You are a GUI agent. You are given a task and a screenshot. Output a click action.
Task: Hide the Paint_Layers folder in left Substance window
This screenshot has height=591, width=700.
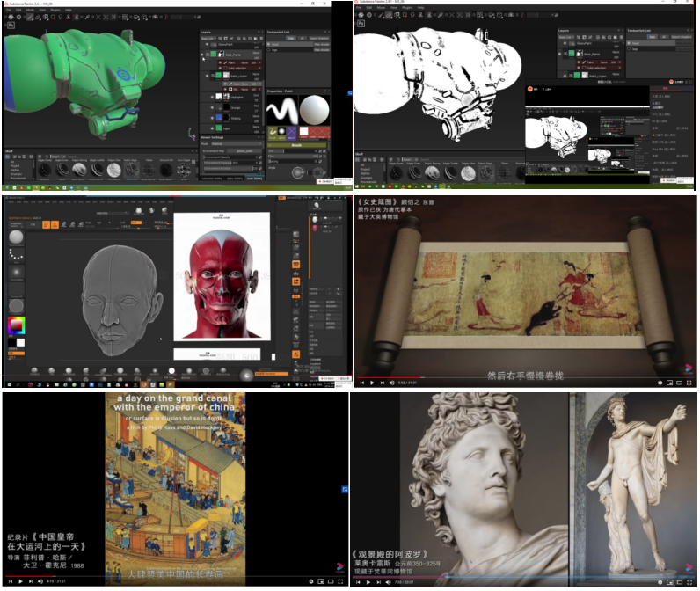[x=208, y=76]
